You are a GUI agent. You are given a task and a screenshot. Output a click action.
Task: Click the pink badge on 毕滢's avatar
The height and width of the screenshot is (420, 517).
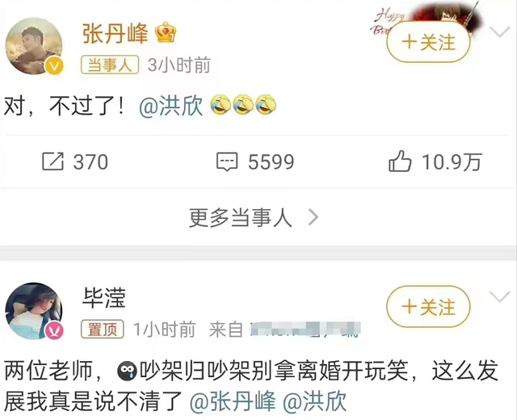click(x=54, y=330)
